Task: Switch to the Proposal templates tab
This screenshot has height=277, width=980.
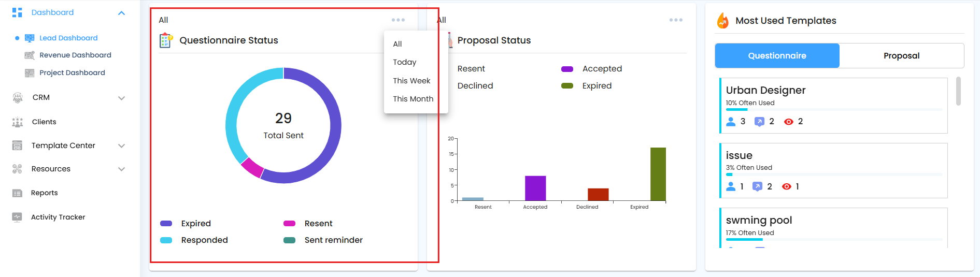Action: [901, 56]
